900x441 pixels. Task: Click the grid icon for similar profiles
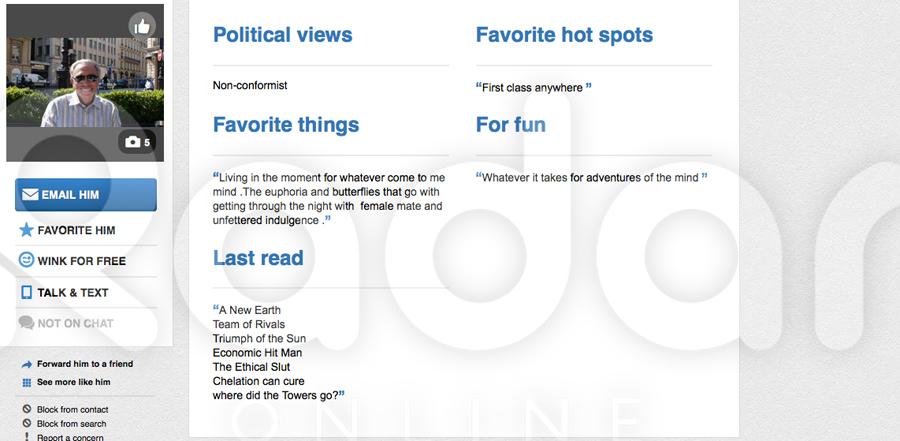[27, 382]
